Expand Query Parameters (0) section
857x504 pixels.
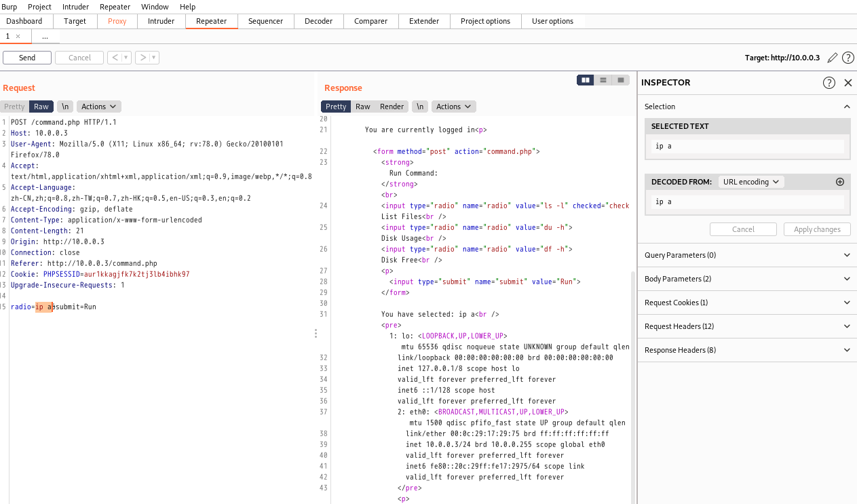747,255
